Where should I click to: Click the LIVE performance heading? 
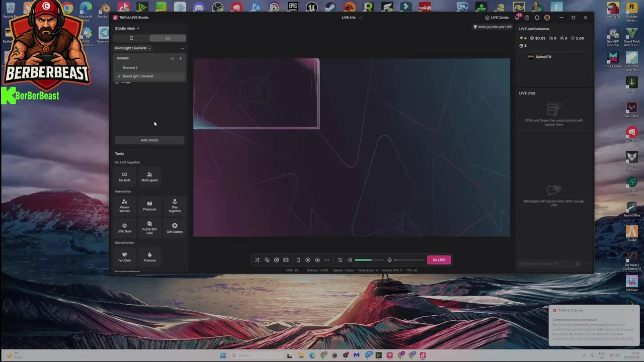534,29
